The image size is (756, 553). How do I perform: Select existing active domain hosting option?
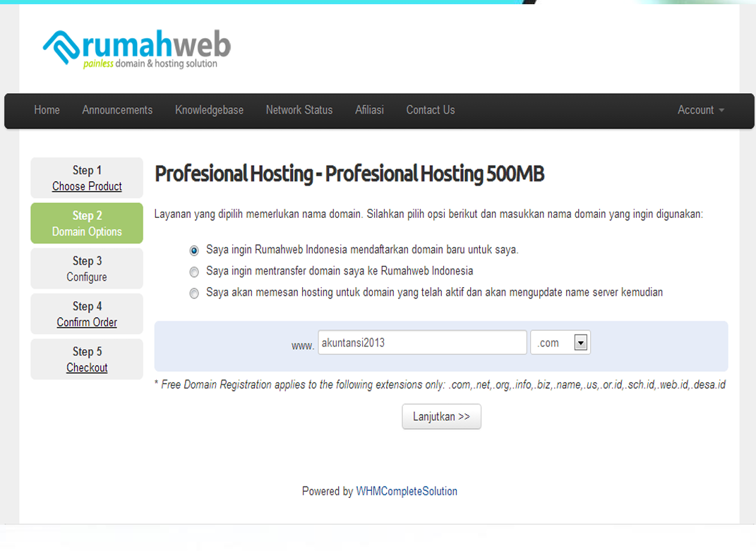(194, 293)
